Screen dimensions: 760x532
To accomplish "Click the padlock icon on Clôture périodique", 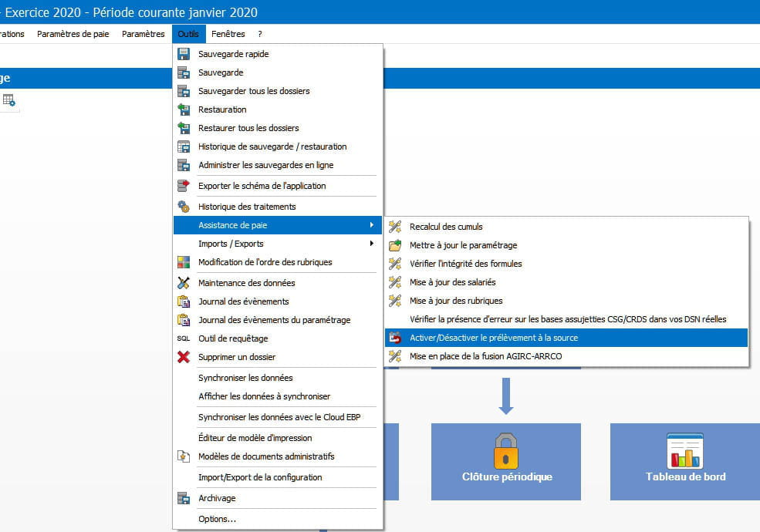I will 505,450.
